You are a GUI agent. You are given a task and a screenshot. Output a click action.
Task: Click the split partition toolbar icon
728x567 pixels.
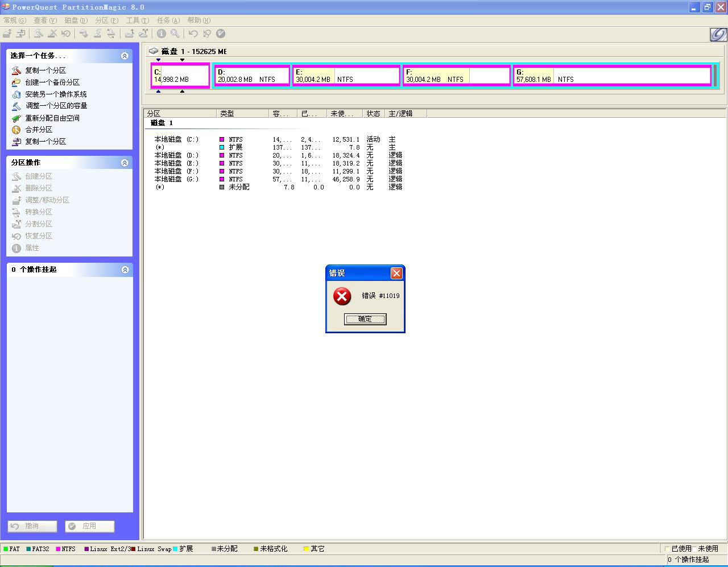pyautogui.click(x=143, y=34)
